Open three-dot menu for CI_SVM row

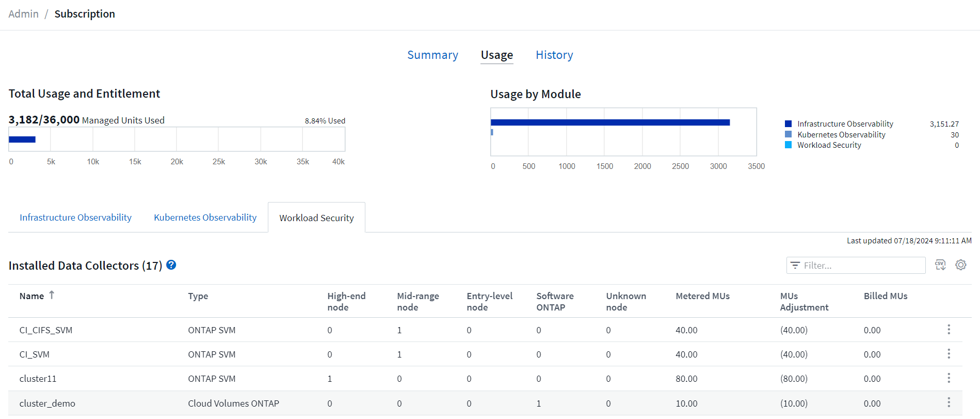[x=949, y=354]
